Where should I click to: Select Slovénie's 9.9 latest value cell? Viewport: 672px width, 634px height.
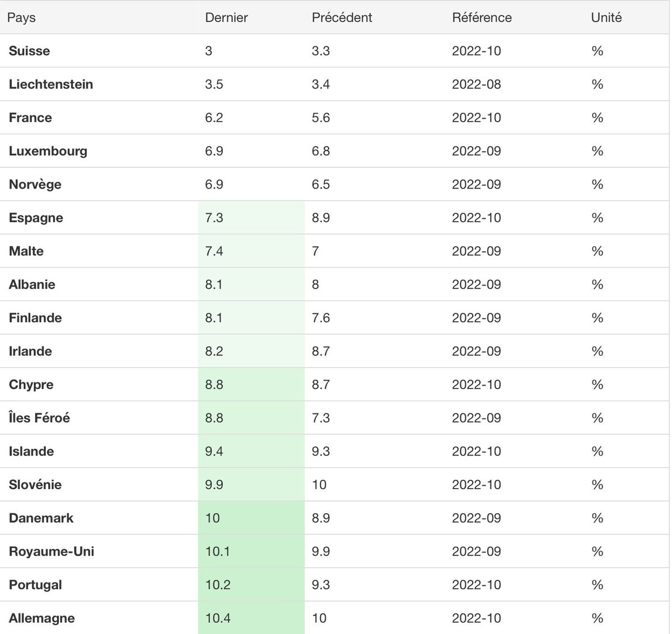[214, 485]
